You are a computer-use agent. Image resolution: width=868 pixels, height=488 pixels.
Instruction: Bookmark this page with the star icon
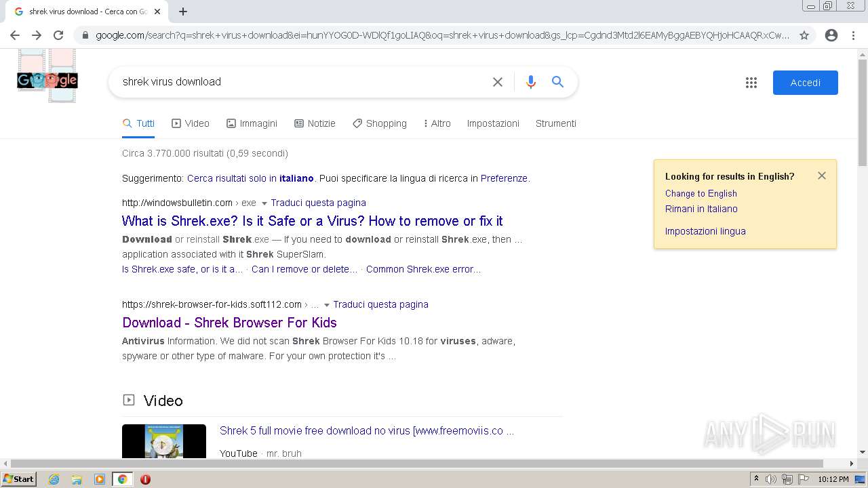tap(804, 35)
